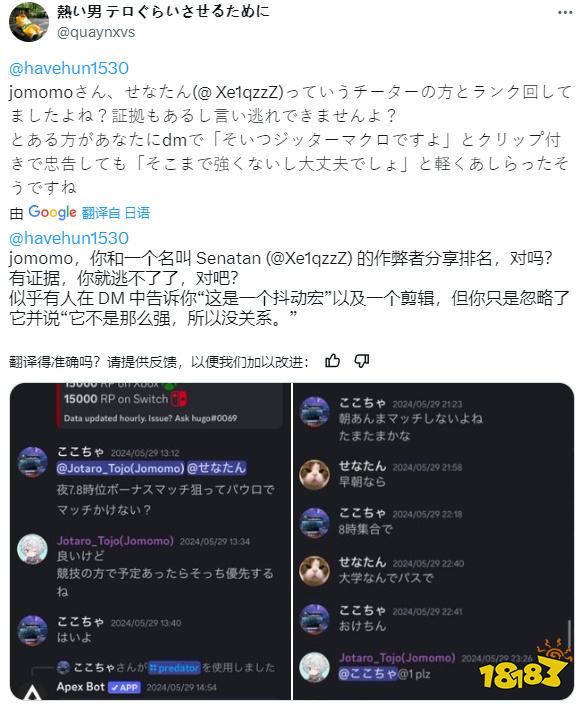Image resolution: width=585 pixels, height=707 pixels.
Task: Open the right Discord screenshot image
Action: point(433,542)
